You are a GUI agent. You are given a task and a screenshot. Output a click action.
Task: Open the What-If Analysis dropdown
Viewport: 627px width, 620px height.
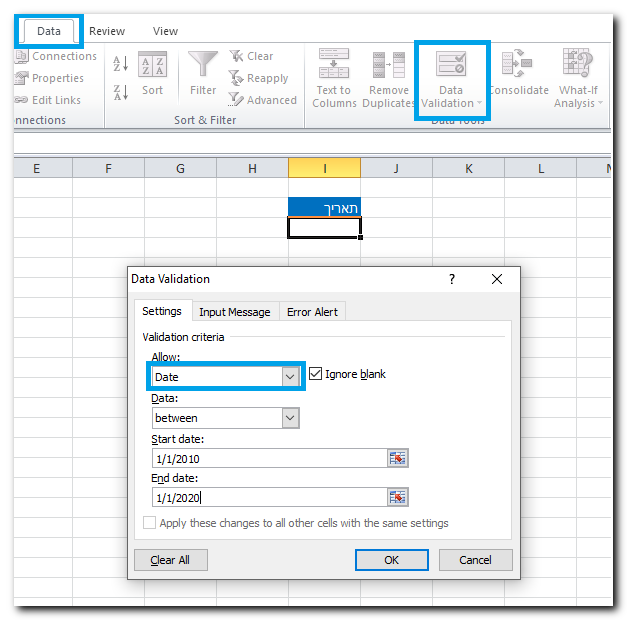[578, 78]
